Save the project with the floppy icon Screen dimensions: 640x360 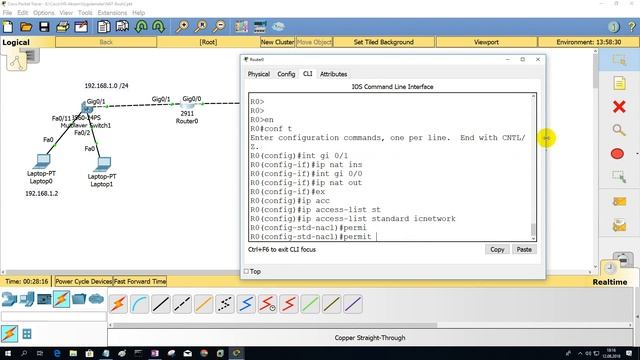44,27
